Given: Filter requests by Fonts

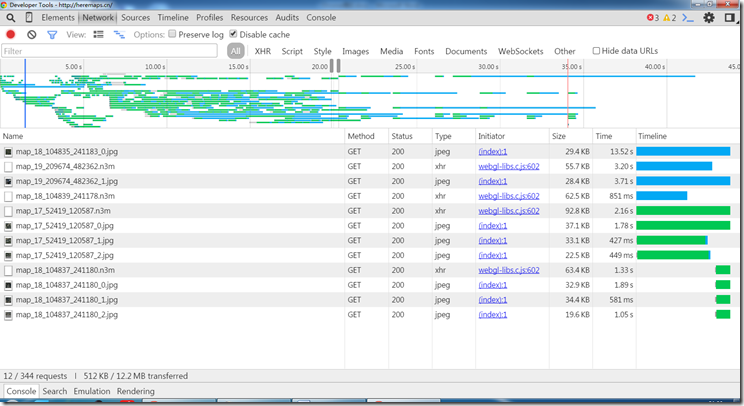Looking at the screenshot, I should click(424, 51).
